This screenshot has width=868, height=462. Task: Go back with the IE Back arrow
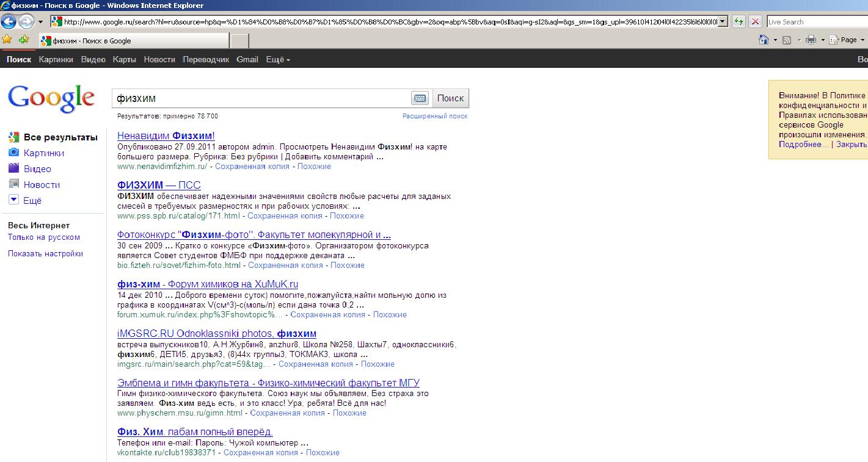click(x=9, y=21)
